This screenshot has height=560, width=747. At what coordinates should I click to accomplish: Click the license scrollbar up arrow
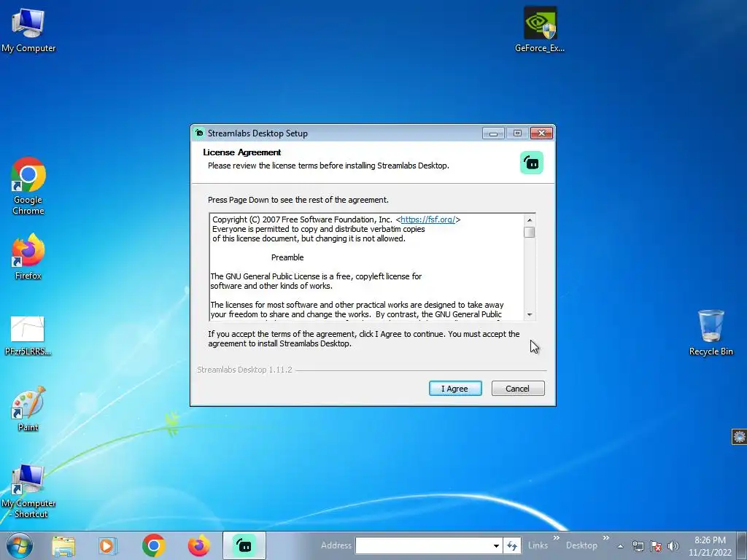coord(530,220)
